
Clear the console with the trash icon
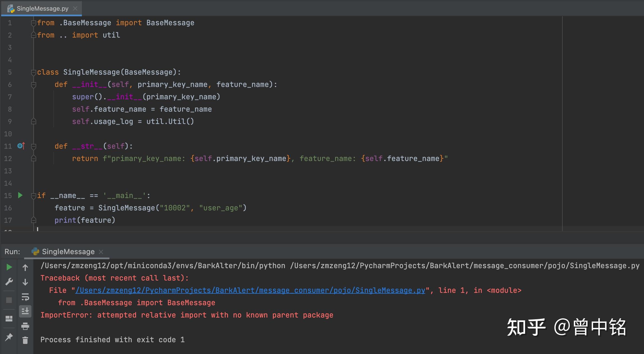pos(25,340)
